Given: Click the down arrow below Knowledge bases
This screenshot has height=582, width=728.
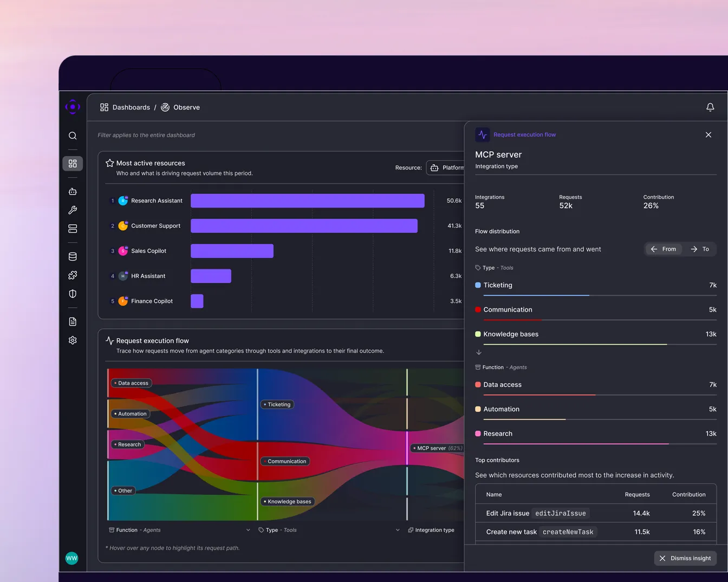Looking at the screenshot, I should (x=479, y=352).
